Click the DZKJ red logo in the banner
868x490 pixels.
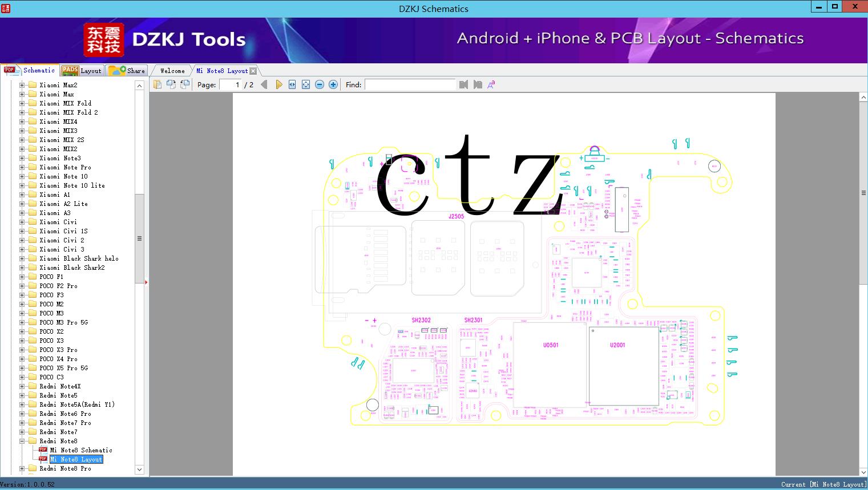(104, 40)
